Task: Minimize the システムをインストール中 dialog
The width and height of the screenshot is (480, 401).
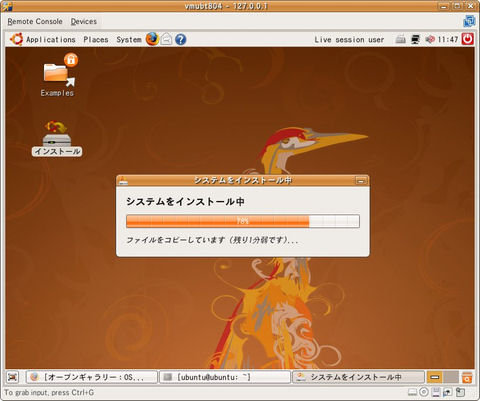Action: [x=361, y=181]
